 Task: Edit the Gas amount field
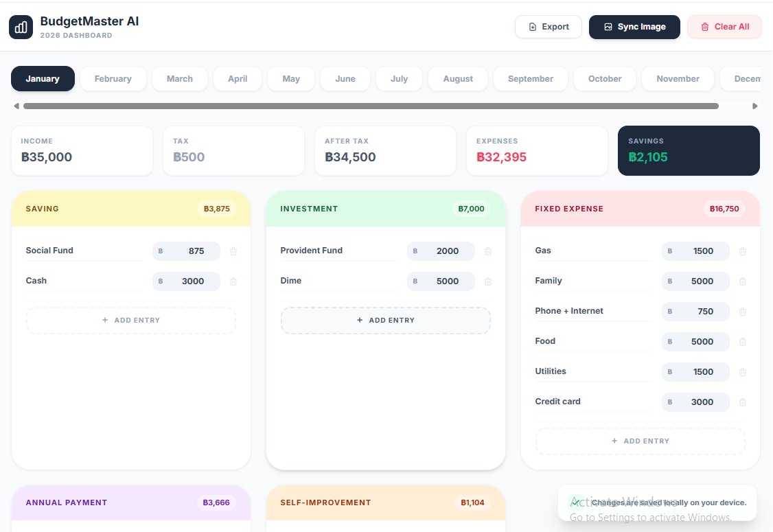pyautogui.click(x=695, y=251)
